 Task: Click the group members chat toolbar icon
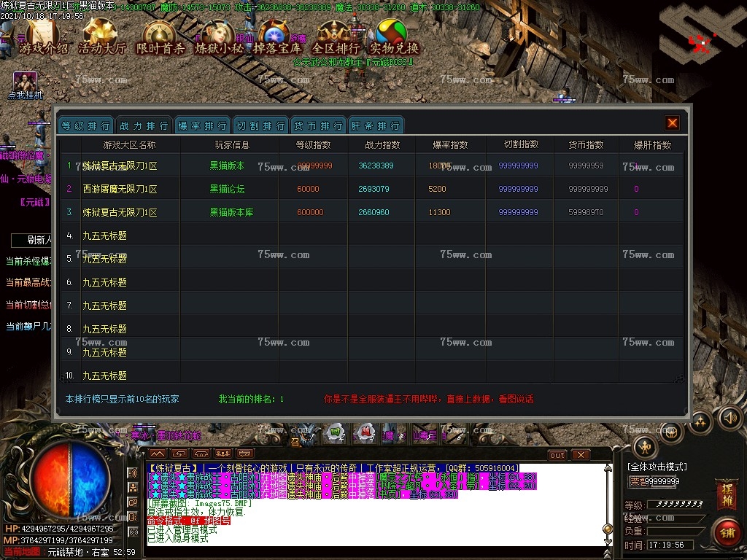(223, 454)
